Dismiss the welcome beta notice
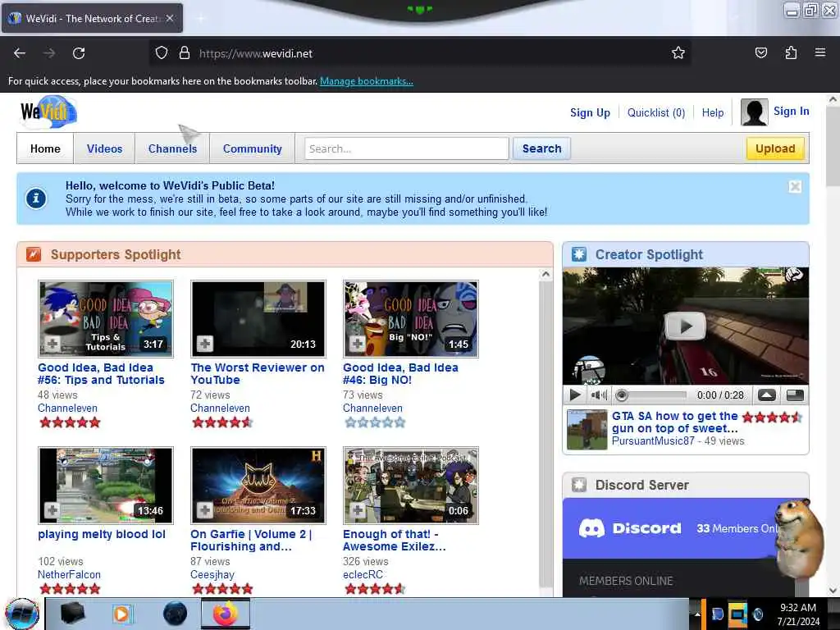The height and width of the screenshot is (630, 840). pos(795,186)
